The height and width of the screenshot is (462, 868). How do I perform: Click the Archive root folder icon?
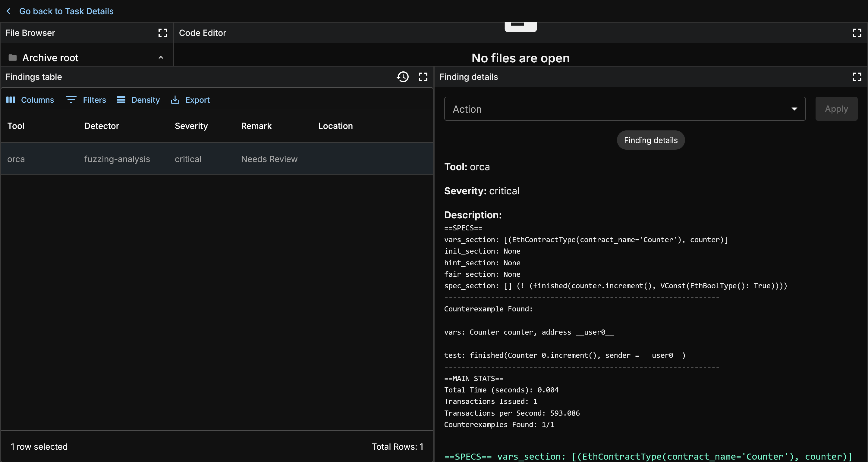12,58
